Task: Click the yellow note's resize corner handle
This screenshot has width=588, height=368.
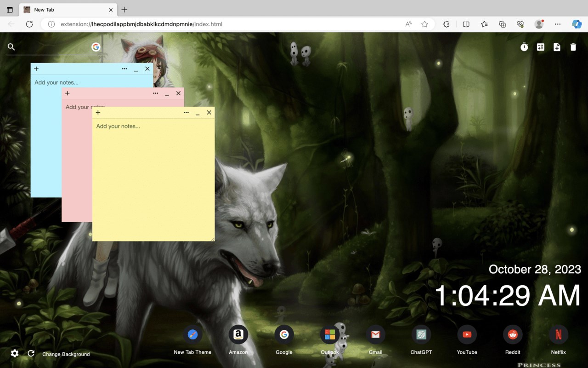Action: coord(212,239)
